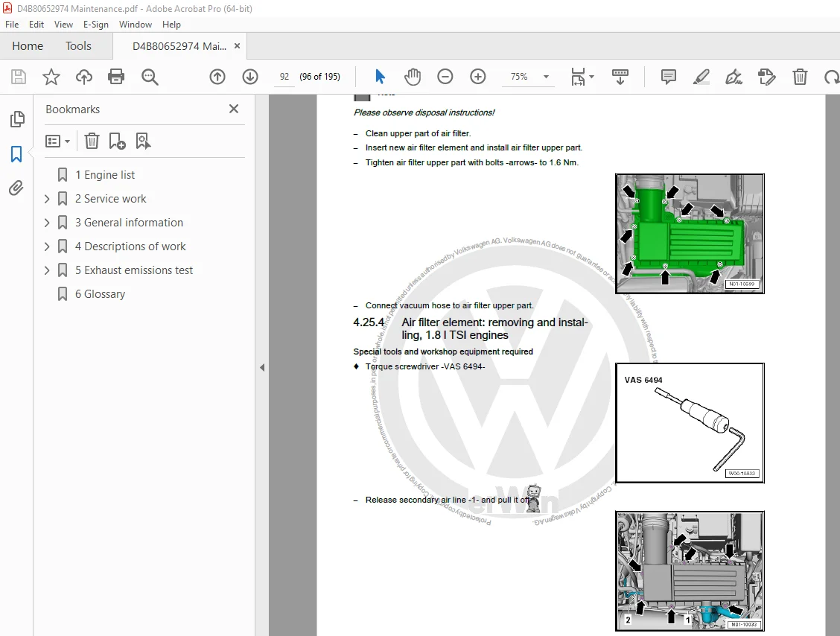The image size is (840, 636).
Task: Jump to 3 General information bookmark
Action: [x=129, y=223]
